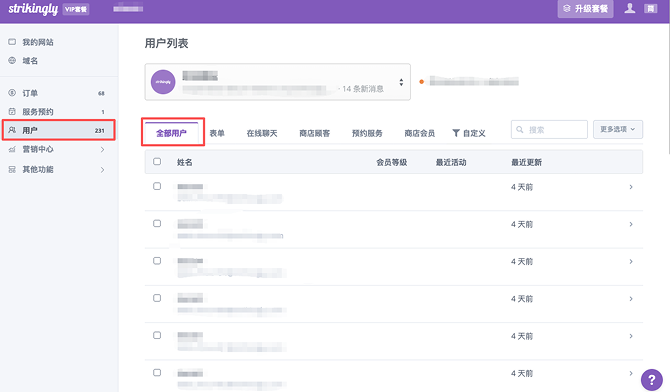670x392 pixels.
Task: Click the strikingly logo
Action: tap(33, 9)
